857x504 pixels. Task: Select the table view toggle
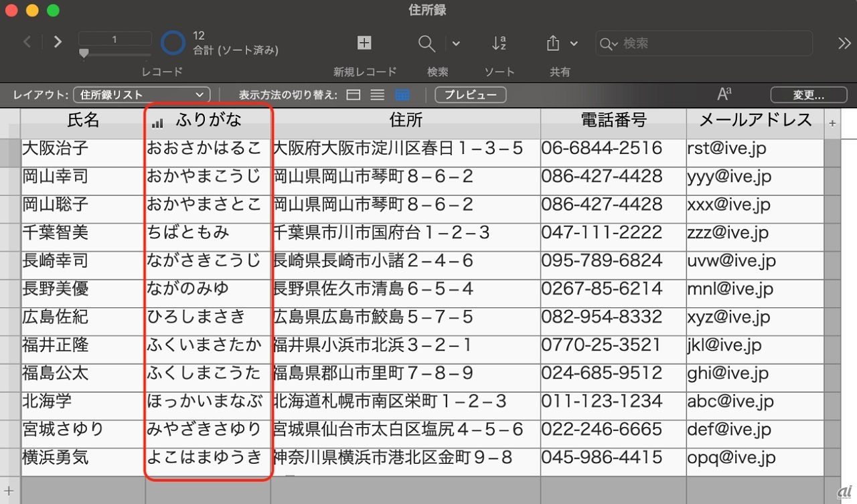[402, 95]
